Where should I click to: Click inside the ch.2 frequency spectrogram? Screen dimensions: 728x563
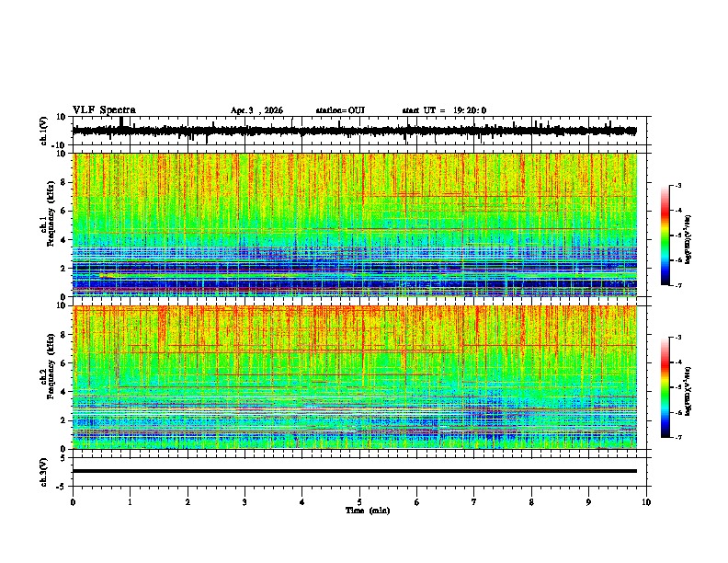pyautogui.click(x=354, y=377)
